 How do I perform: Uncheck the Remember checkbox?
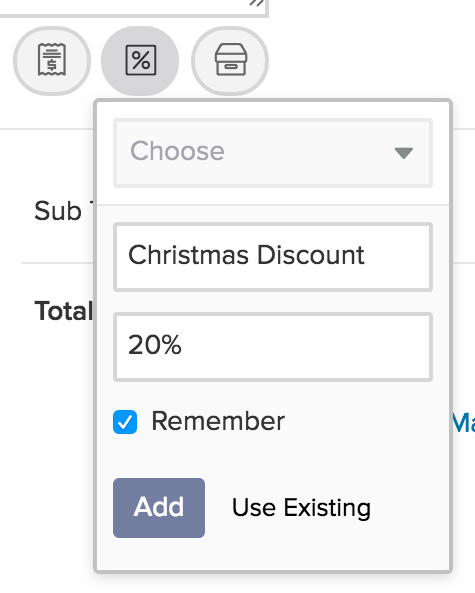[x=125, y=422]
